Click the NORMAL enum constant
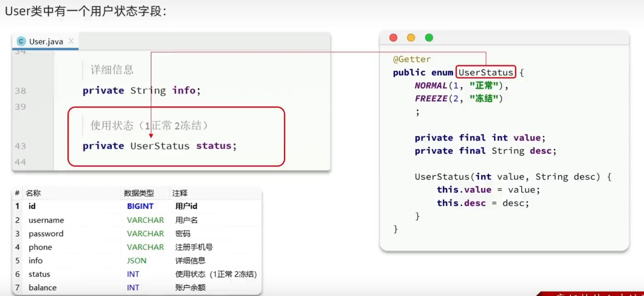The height and width of the screenshot is (296, 644). tap(431, 86)
